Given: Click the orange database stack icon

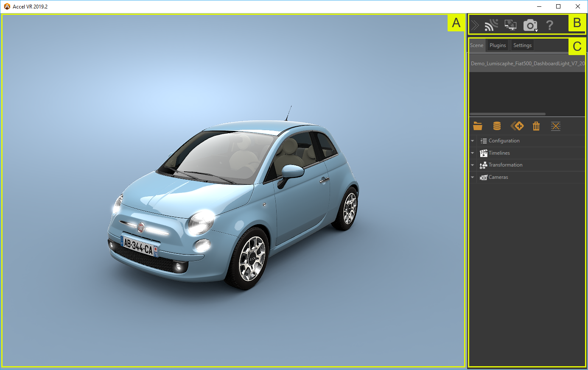Looking at the screenshot, I should click(497, 126).
